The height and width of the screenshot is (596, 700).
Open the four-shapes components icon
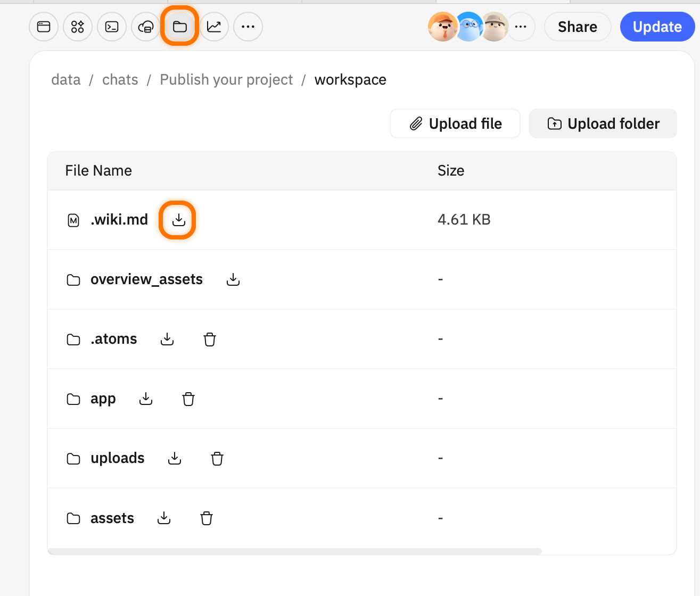(78, 27)
